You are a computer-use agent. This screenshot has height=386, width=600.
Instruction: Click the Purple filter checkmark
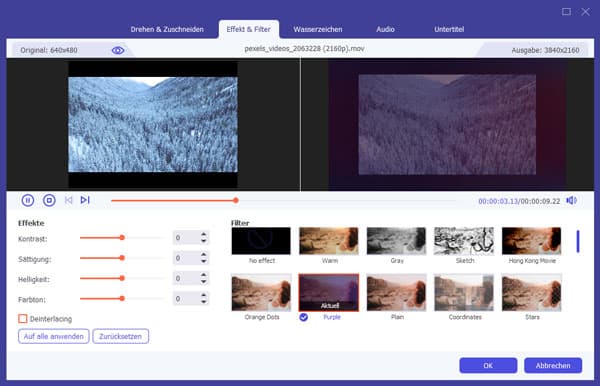coord(303,317)
